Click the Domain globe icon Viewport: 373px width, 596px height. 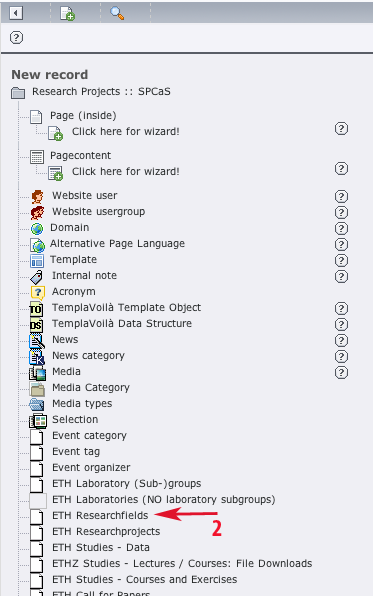click(x=37, y=229)
